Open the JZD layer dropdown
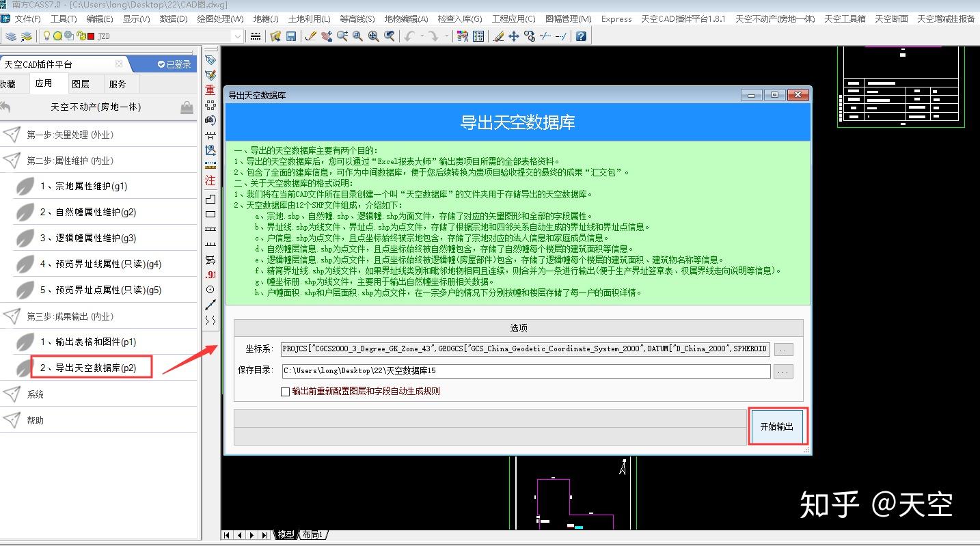This screenshot has width=980, height=546. (238, 36)
